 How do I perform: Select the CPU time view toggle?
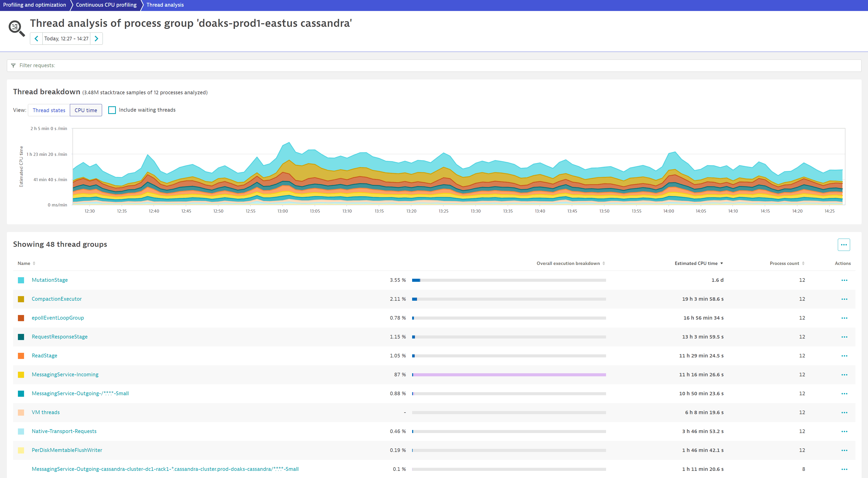point(85,110)
